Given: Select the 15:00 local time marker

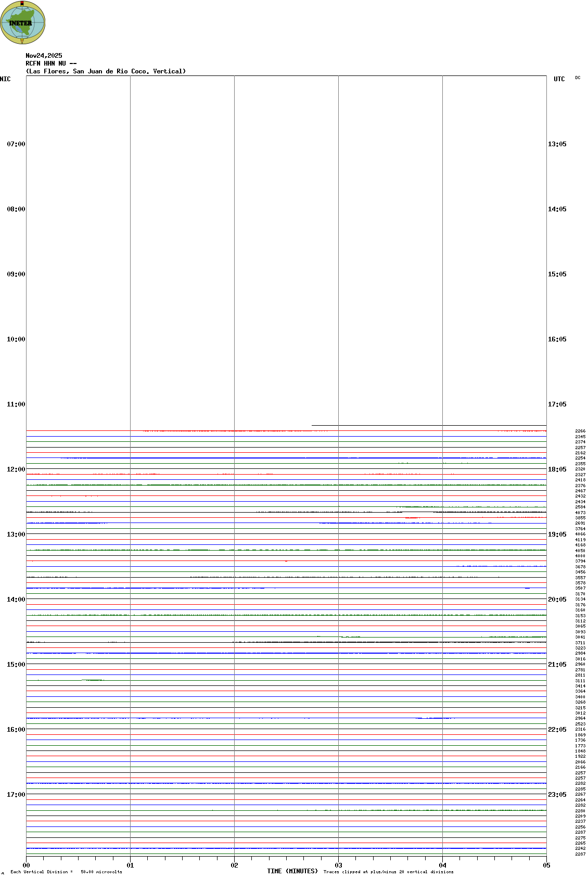Looking at the screenshot, I should (16, 665).
